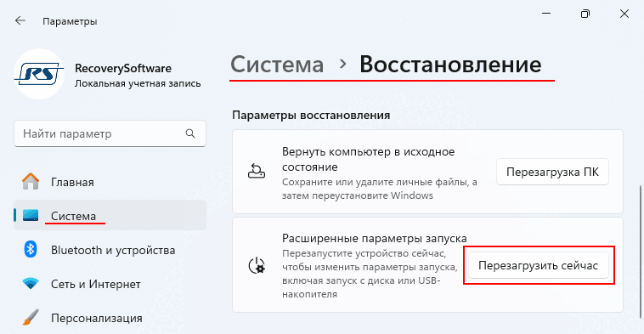This screenshot has height=334, width=644.
Task: Click the paintbrush Персонализация icon
Action: [31, 317]
